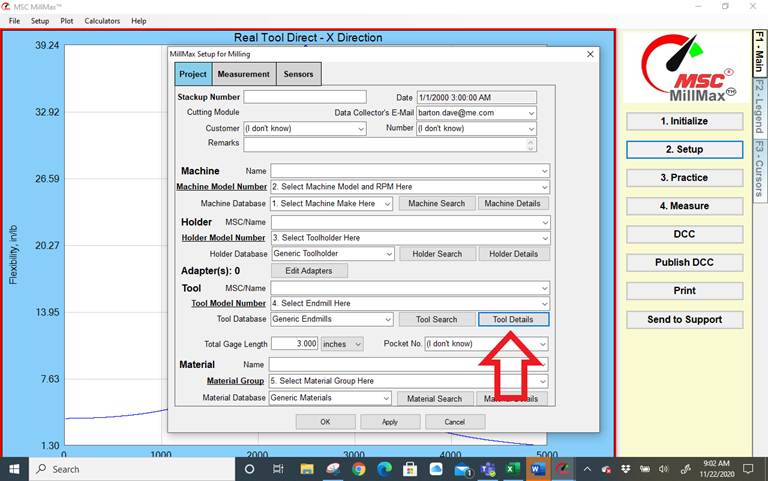Expand the Tool MSC/Name dropdown
The height and width of the screenshot is (481, 768).
click(x=544, y=289)
